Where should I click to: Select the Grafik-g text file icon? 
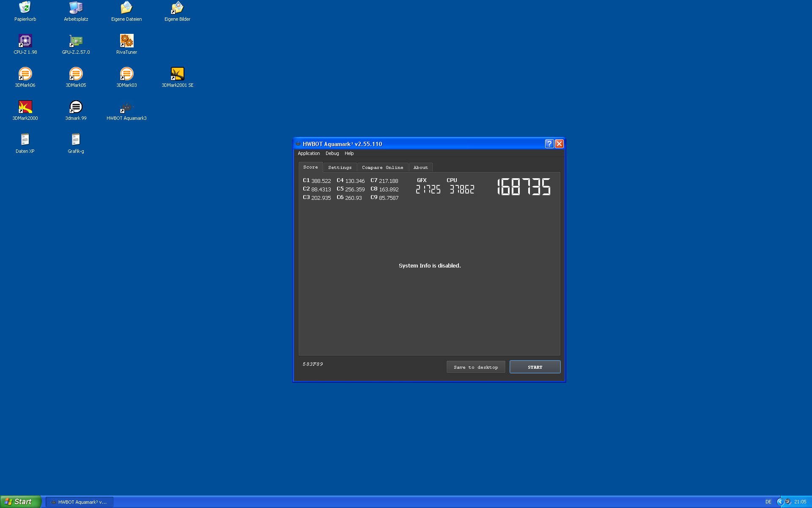[76, 144]
